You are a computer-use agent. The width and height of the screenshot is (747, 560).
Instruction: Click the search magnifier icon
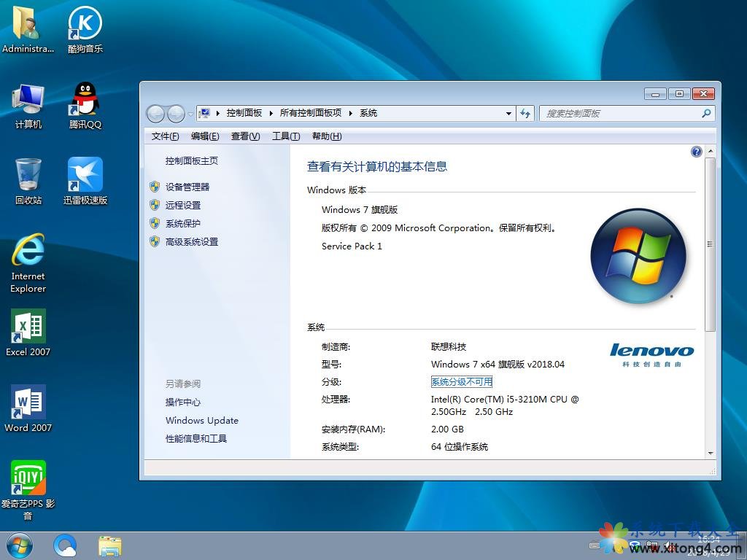(x=706, y=113)
